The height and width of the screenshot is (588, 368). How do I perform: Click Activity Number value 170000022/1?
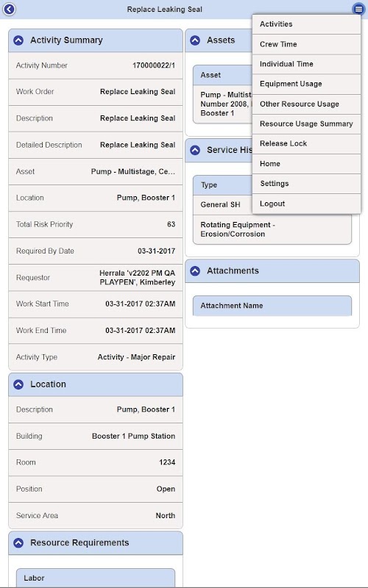(154, 65)
